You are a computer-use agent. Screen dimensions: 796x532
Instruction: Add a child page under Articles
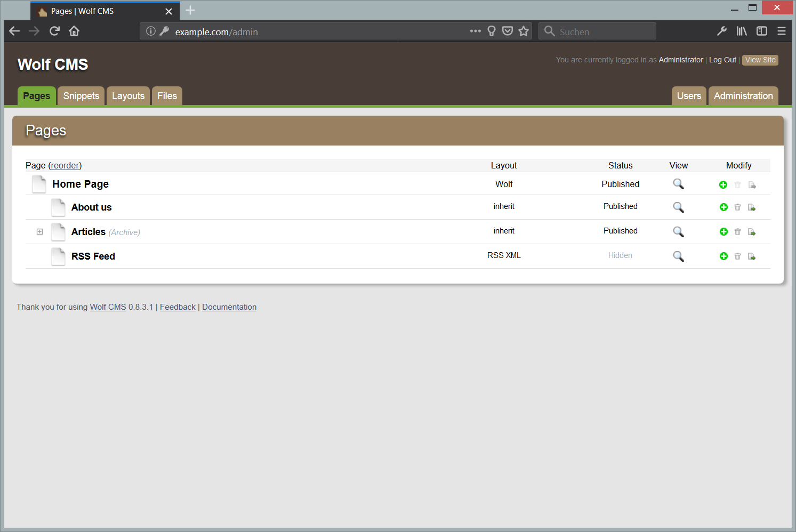723,231
